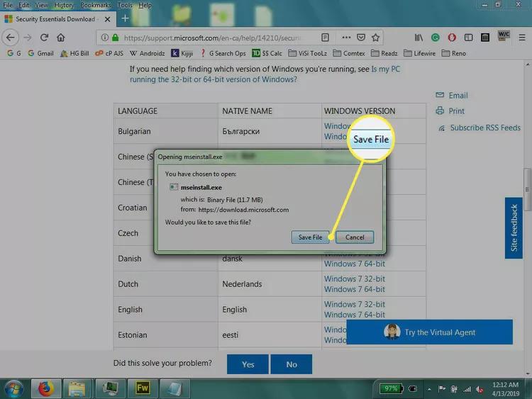Image resolution: width=532 pixels, height=399 pixels.
Task: Open the File menu
Action: click(8, 5)
